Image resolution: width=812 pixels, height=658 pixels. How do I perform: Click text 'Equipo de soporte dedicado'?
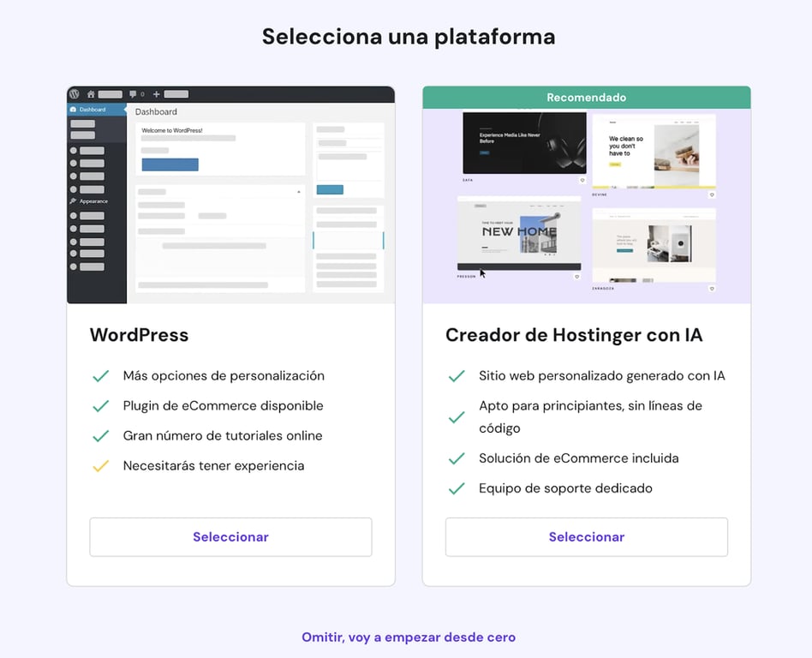click(565, 488)
